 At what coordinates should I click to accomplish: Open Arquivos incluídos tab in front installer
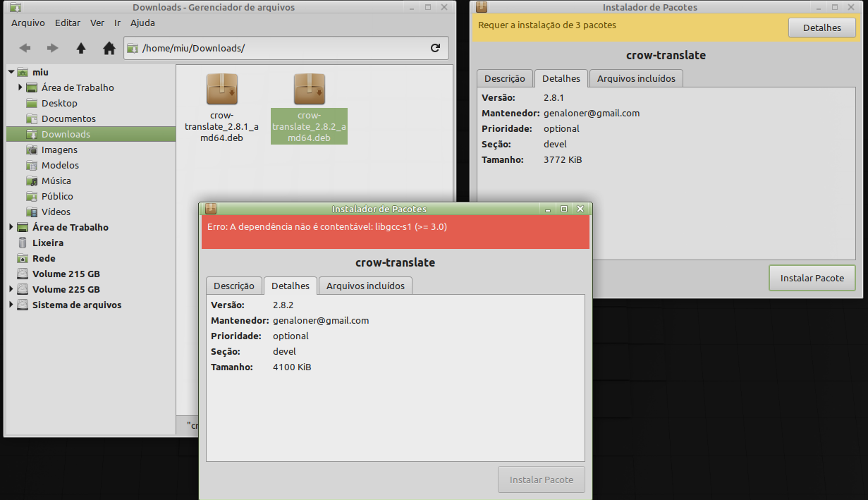[365, 286]
